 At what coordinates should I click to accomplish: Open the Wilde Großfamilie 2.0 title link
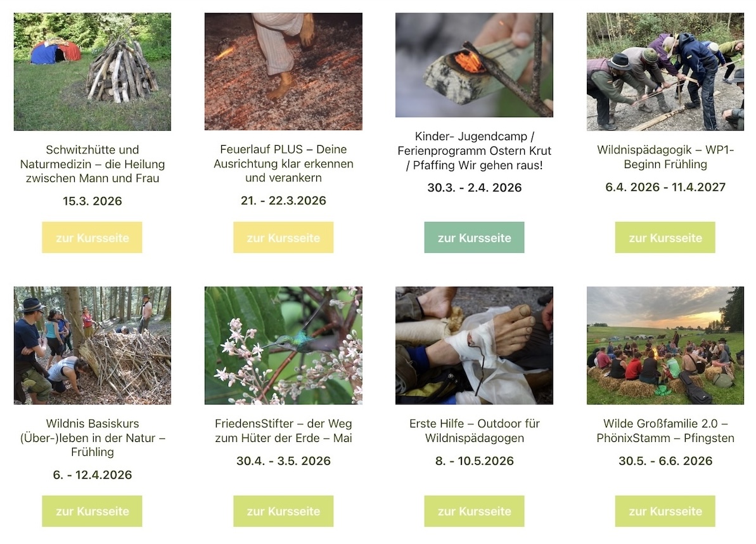665,431
